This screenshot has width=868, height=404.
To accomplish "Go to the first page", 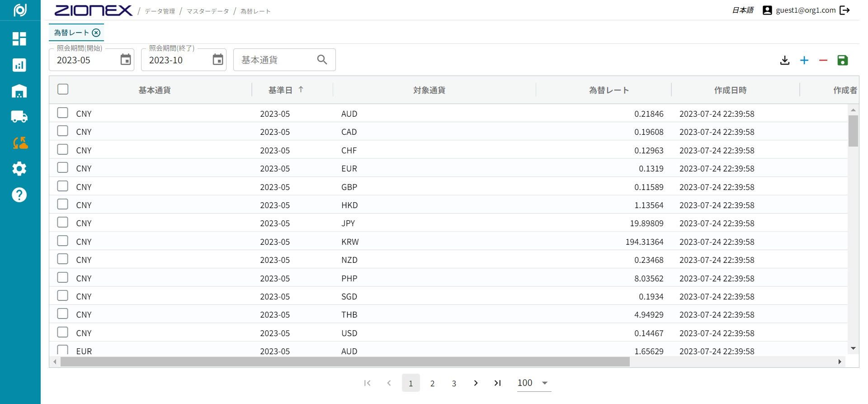I will tap(367, 383).
